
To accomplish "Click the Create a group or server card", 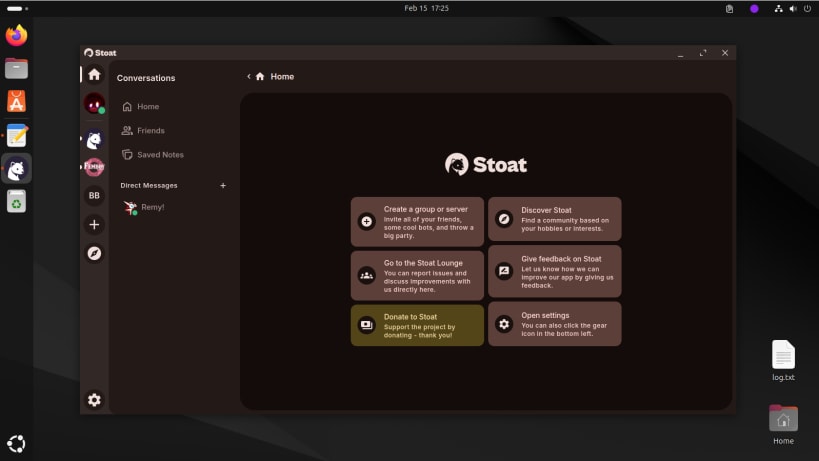I will [417, 222].
